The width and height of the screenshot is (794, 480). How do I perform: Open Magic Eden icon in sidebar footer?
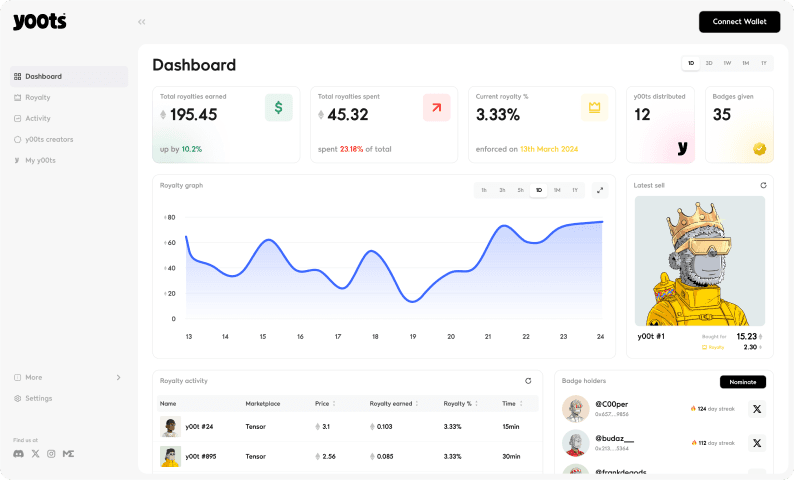pyautogui.click(x=68, y=454)
